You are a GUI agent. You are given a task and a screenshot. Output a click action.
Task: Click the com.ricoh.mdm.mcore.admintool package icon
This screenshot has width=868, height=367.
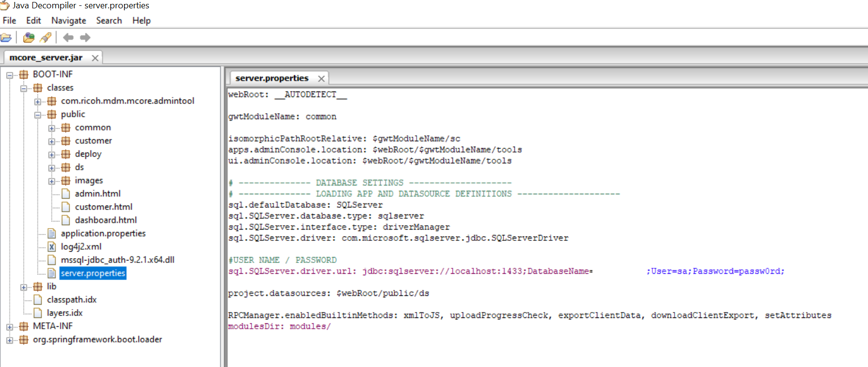pyautogui.click(x=52, y=101)
